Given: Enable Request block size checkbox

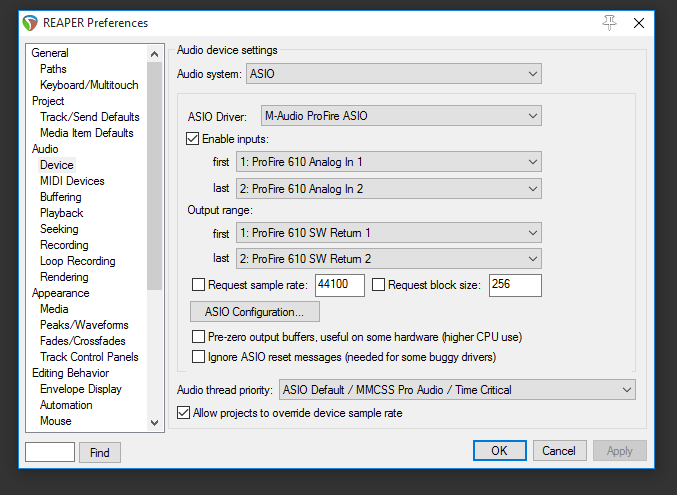Looking at the screenshot, I should coord(378,285).
